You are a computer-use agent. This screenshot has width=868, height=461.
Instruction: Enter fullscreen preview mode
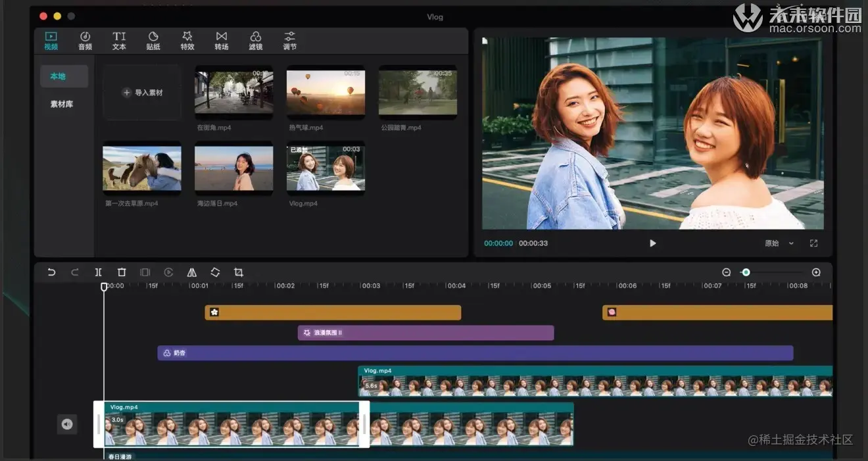click(x=813, y=243)
